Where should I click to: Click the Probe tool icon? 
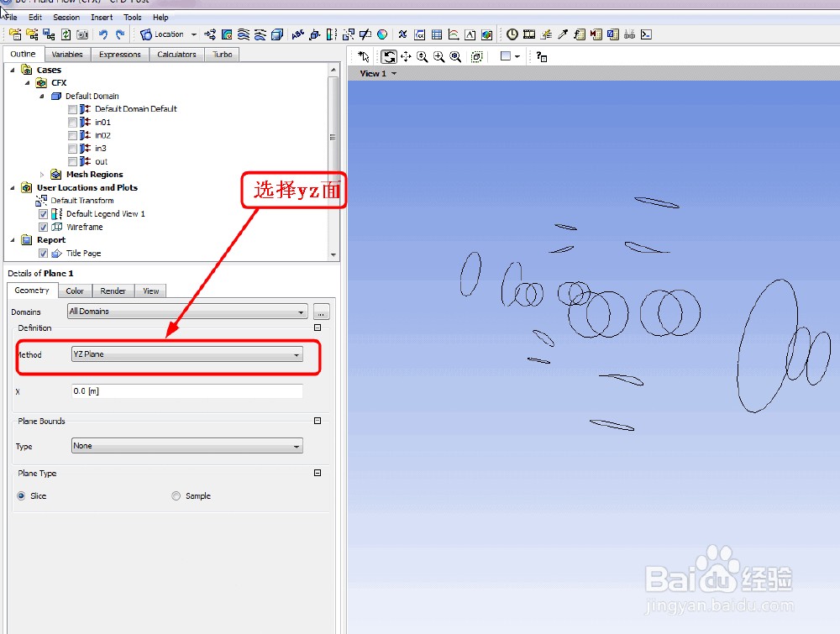pyautogui.click(x=563, y=34)
